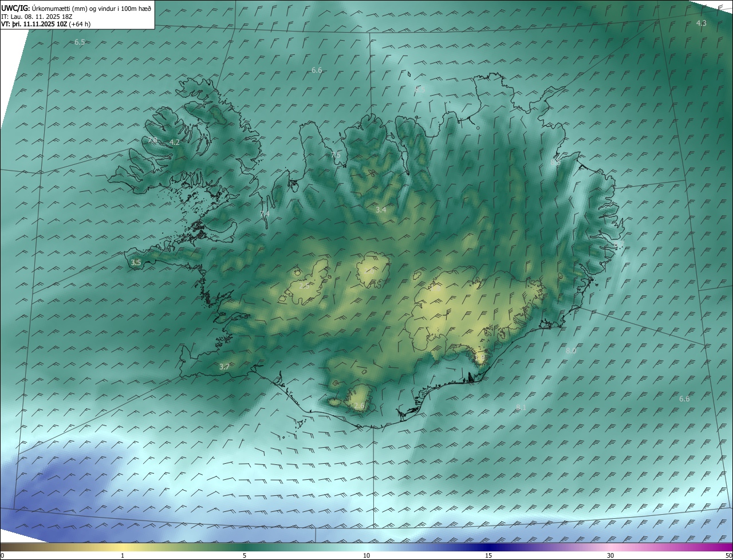The width and height of the screenshot is (733, 560).
Task: Click the '10' tick on the color scale
Action: coord(366,555)
